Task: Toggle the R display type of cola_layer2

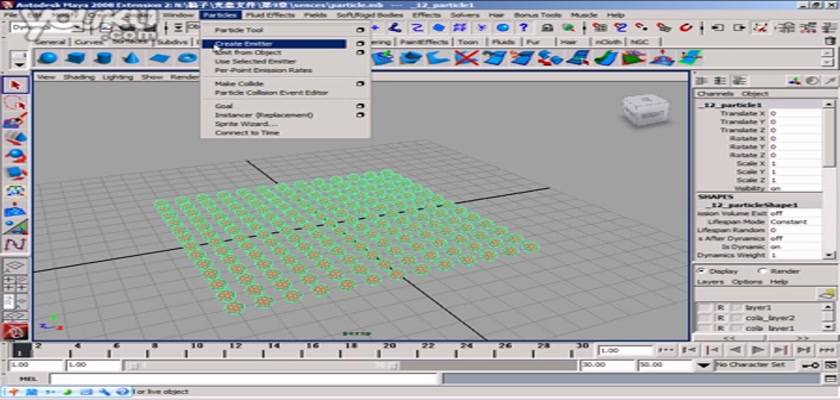Action: (721, 318)
